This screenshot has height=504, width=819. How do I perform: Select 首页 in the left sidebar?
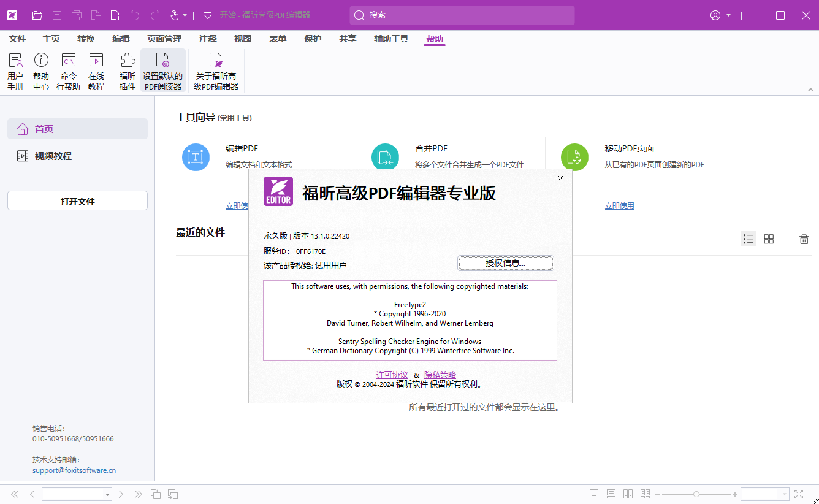(77, 129)
